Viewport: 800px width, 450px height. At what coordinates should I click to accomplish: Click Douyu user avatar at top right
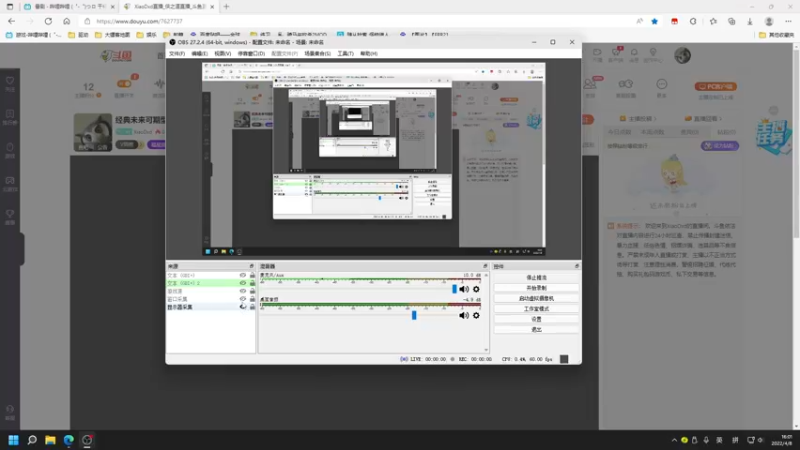(x=682, y=55)
